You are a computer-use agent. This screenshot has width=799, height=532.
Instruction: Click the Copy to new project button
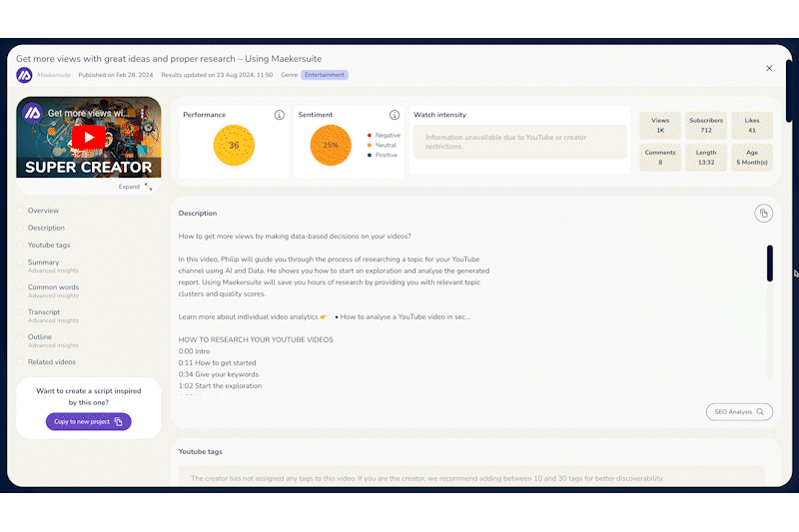pos(89,421)
